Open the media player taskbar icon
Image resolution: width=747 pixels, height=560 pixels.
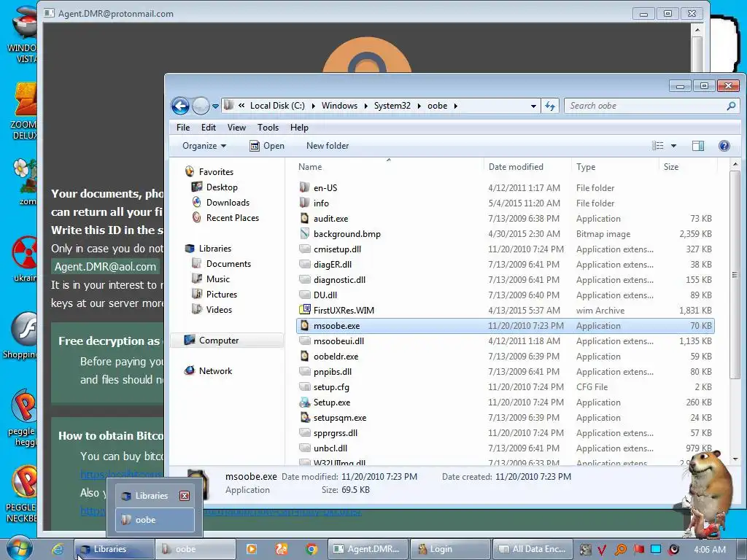point(251,549)
